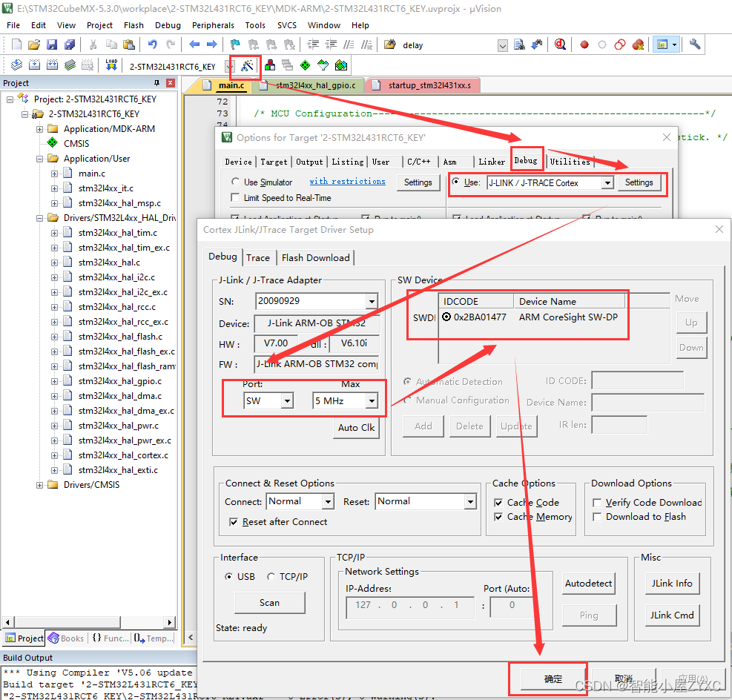The height and width of the screenshot is (700, 732).
Task: Check Limit Speed to Real-Time
Action: [x=235, y=198]
